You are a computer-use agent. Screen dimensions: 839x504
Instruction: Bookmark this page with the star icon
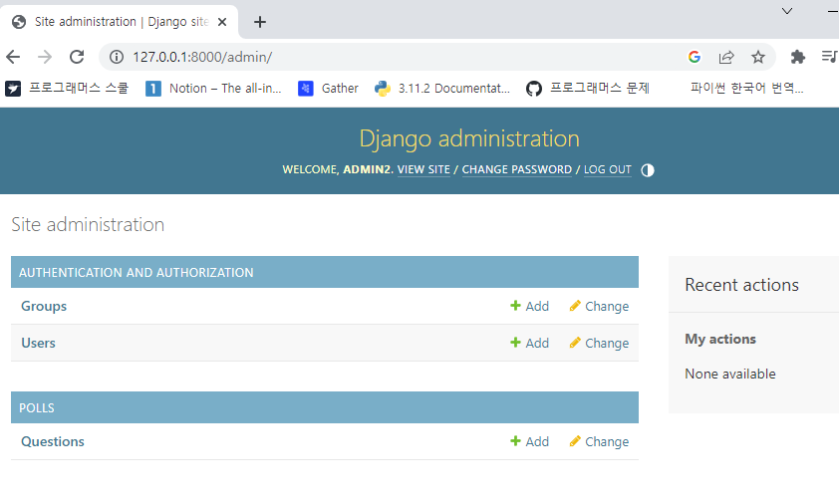click(x=758, y=57)
